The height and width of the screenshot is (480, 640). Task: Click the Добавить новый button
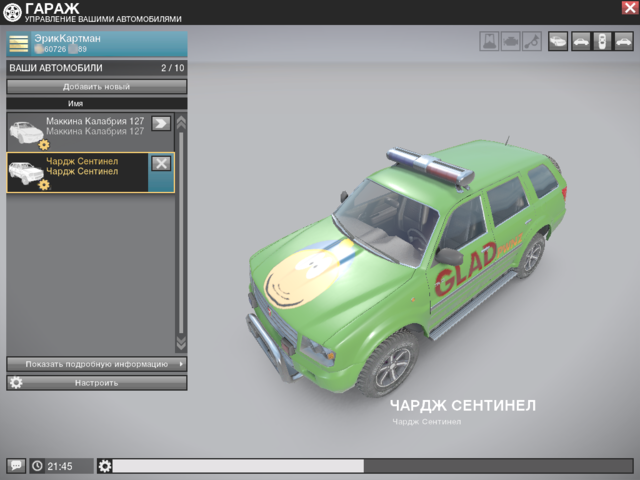(96, 87)
